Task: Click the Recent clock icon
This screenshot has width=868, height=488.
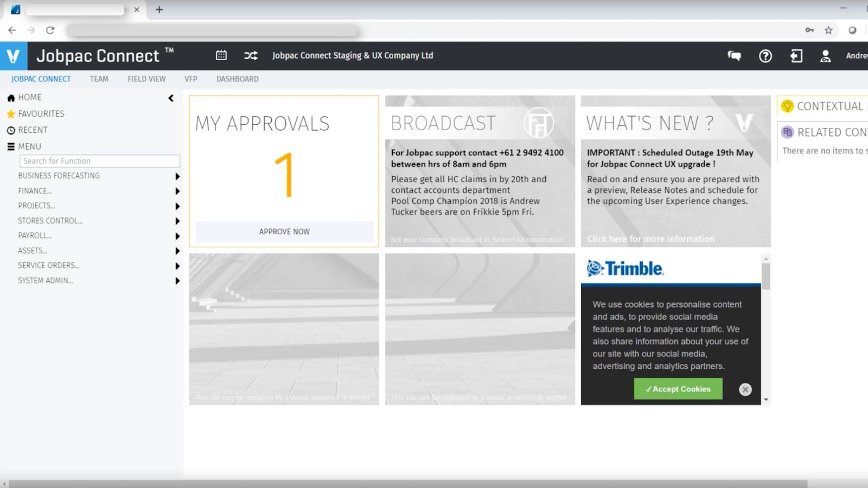Action: (11, 130)
